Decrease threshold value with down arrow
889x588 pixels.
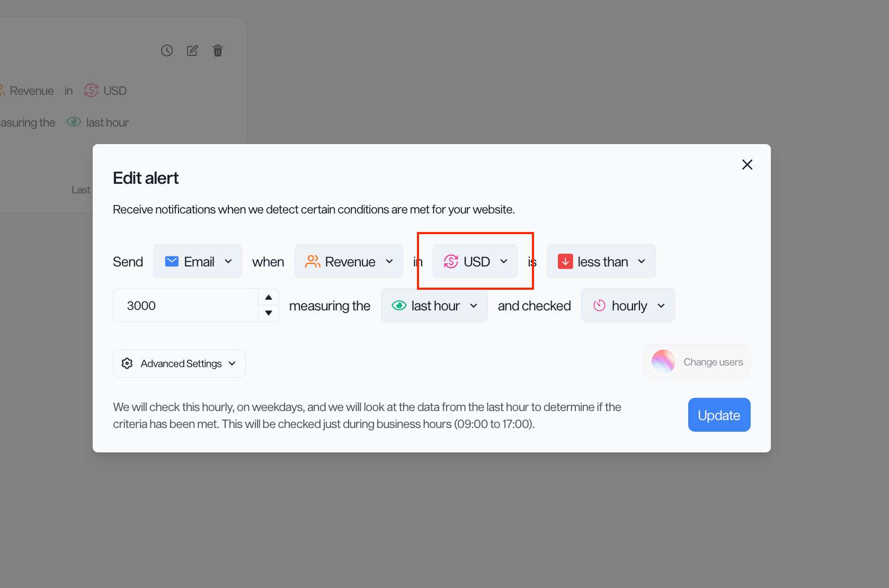[269, 313]
